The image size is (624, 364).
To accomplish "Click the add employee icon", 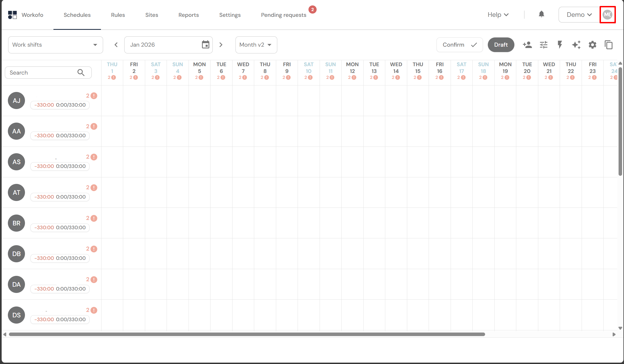I will click(527, 45).
